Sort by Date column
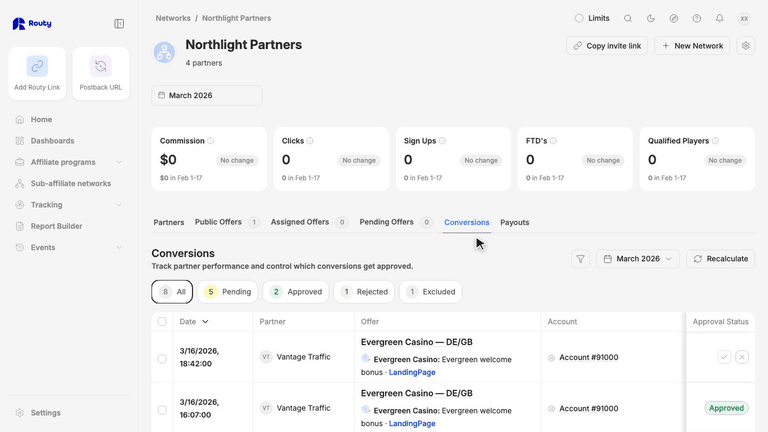Screen dimensions: 768x432 click(194, 321)
